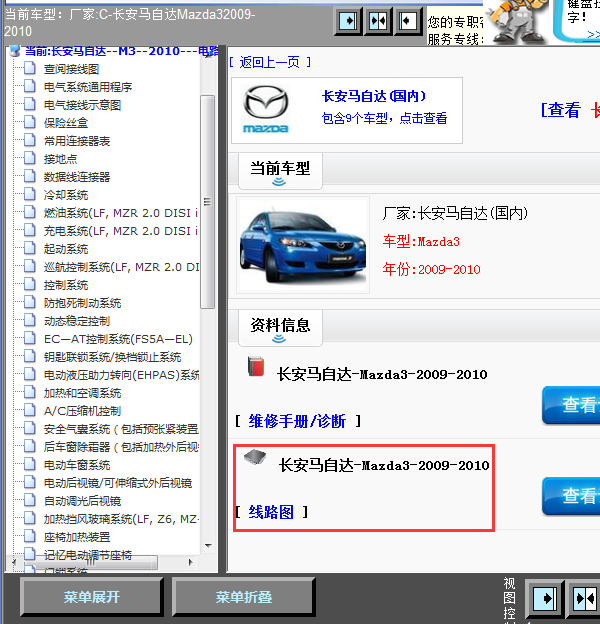
Task: Open 防抱死制动系统 tree item
Action: pos(82,303)
